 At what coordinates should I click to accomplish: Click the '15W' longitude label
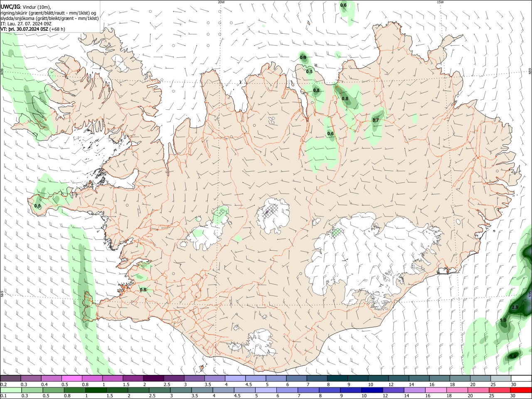click(440, 2)
